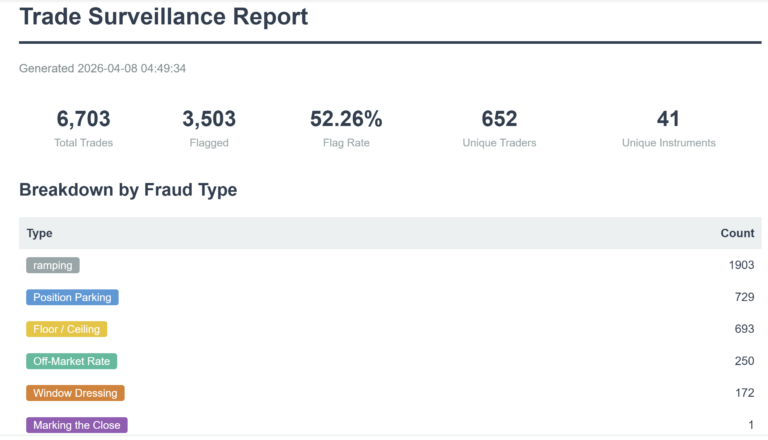Click the Type column header
Viewport: 768px width, 440px height.
click(x=40, y=233)
